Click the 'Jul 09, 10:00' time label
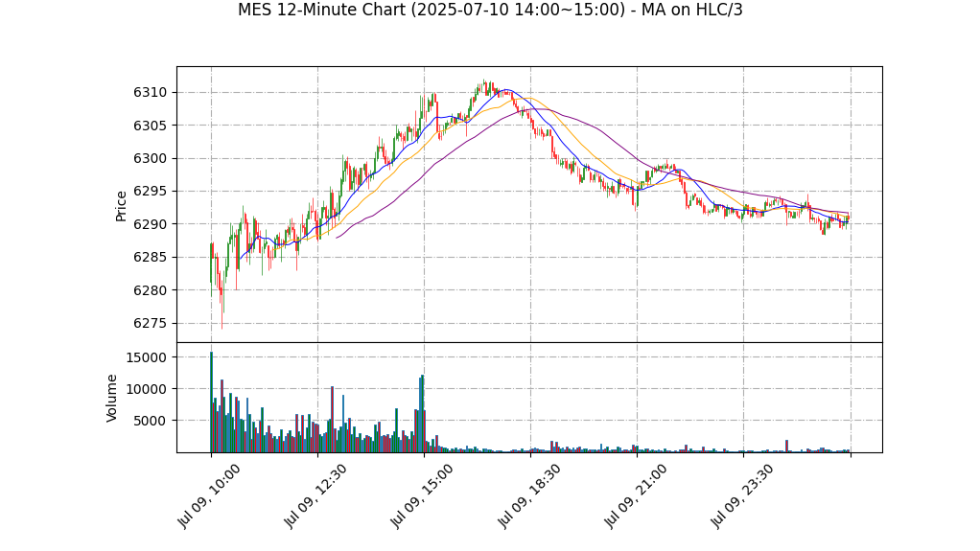The height and width of the screenshot is (551, 980). [209, 496]
